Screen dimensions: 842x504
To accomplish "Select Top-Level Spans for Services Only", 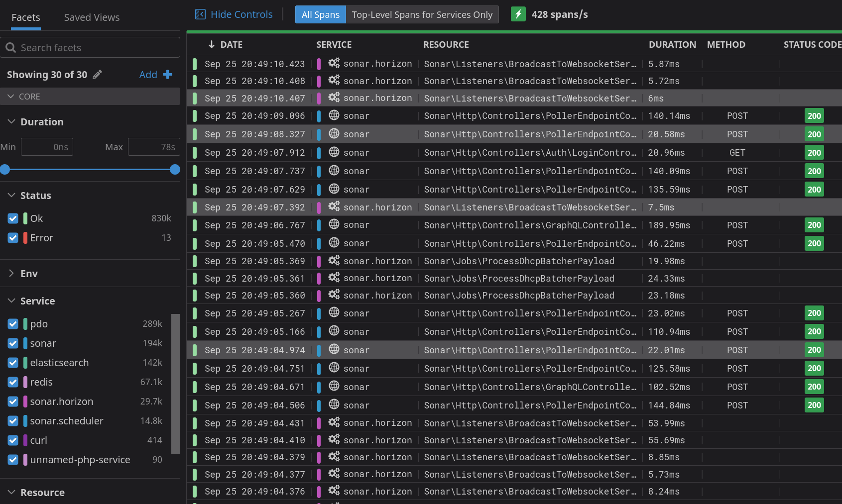I will click(422, 14).
